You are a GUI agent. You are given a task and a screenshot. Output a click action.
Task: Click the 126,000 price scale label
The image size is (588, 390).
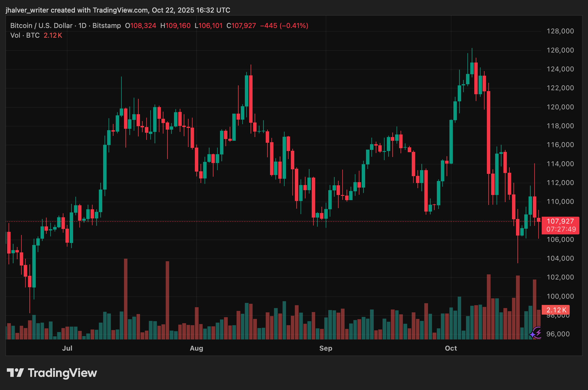560,50
